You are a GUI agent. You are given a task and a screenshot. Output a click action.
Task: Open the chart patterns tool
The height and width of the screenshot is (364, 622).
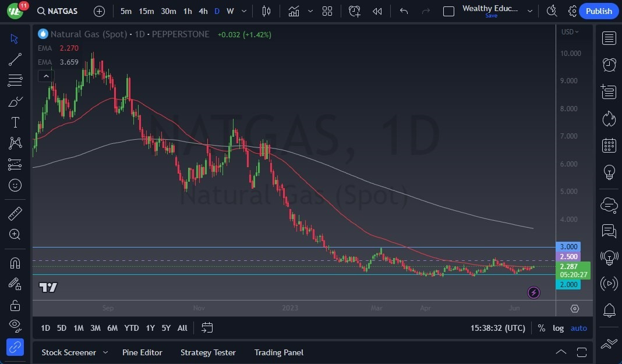point(15,143)
